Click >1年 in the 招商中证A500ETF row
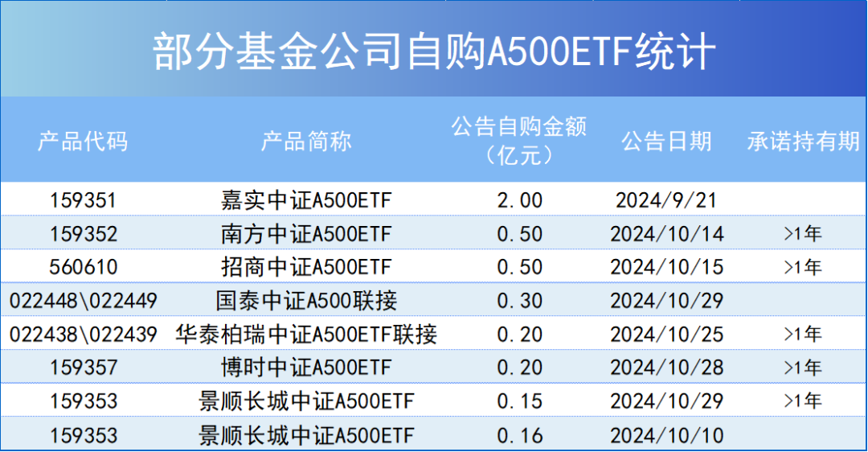The image size is (868, 452). point(803,267)
